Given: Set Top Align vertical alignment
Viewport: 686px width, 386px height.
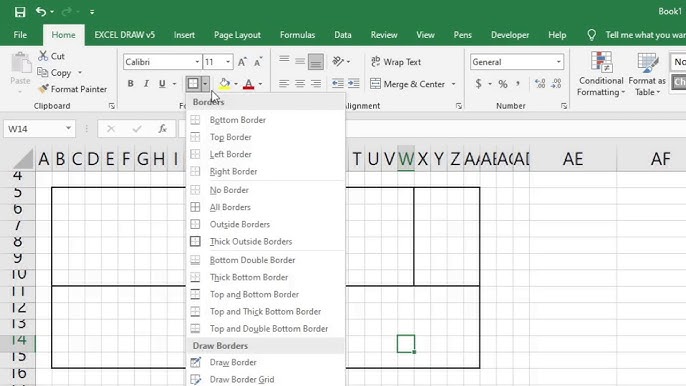Looking at the screenshot, I should click(x=284, y=61).
